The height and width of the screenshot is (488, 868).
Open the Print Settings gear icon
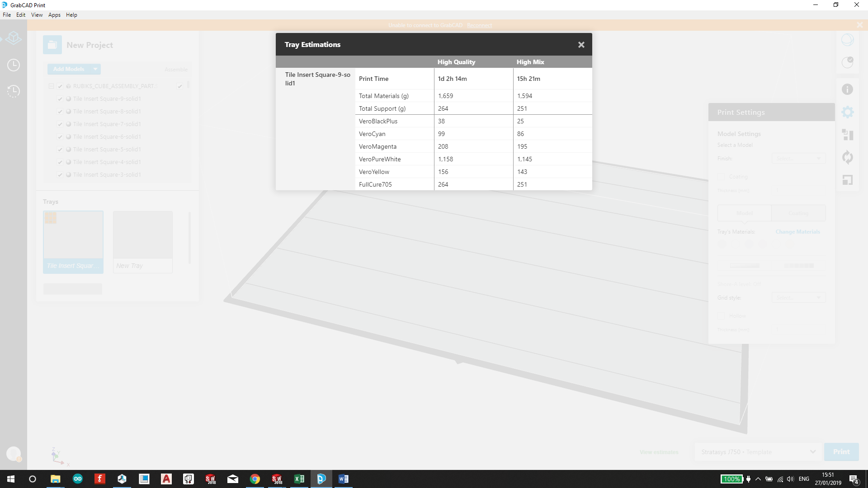tap(847, 112)
